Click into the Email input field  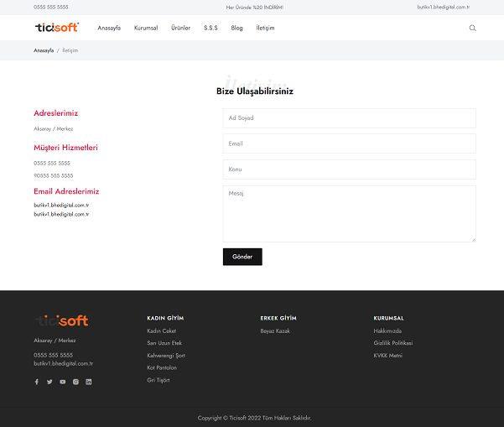click(349, 143)
